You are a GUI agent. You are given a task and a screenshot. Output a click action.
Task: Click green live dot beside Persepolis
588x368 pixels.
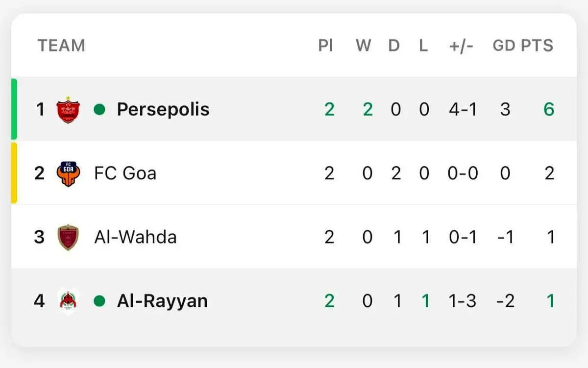(99, 109)
